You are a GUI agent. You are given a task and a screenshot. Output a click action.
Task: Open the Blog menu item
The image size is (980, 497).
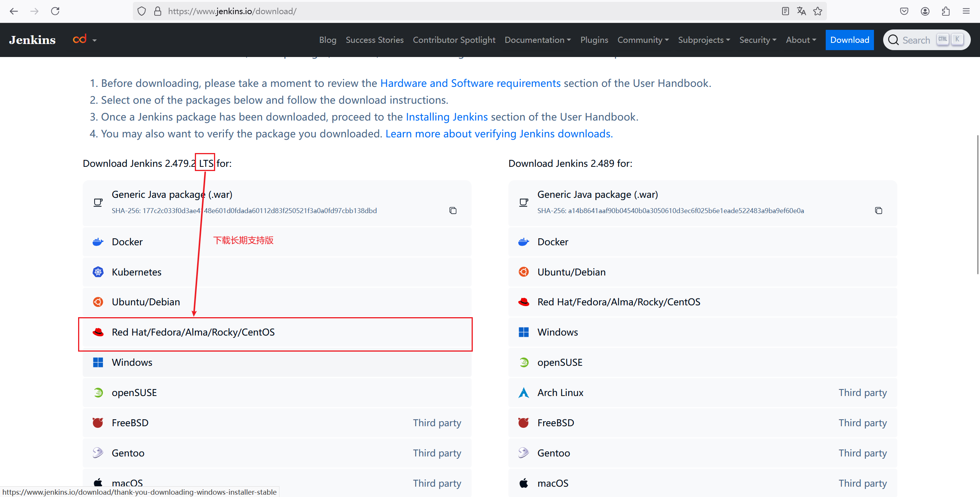328,40
